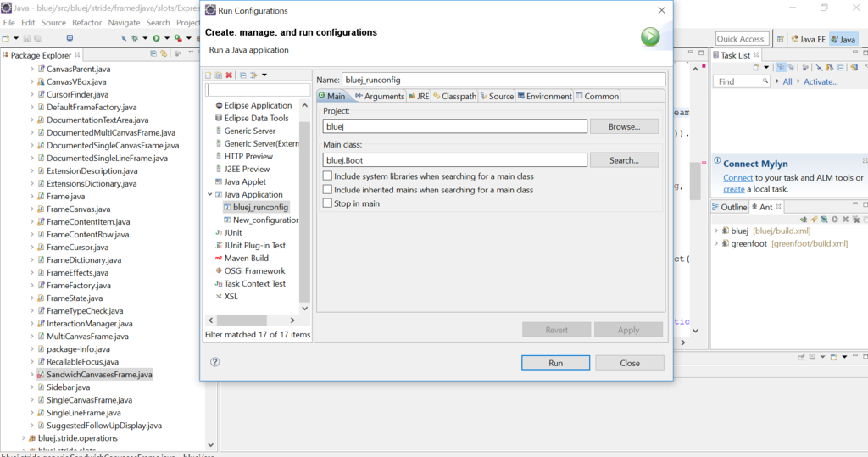Delete selected launch configuration with red X
The height and width of the screenshot is (457, 868).
(229, 75)
